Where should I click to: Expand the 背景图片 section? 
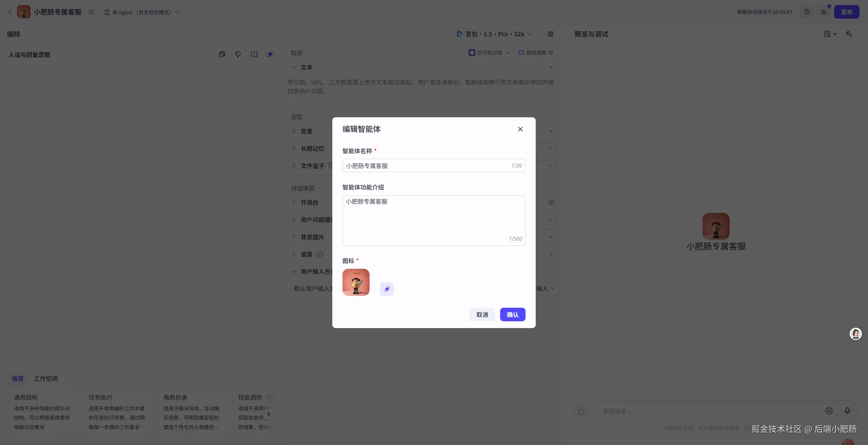tap(294, 237)
